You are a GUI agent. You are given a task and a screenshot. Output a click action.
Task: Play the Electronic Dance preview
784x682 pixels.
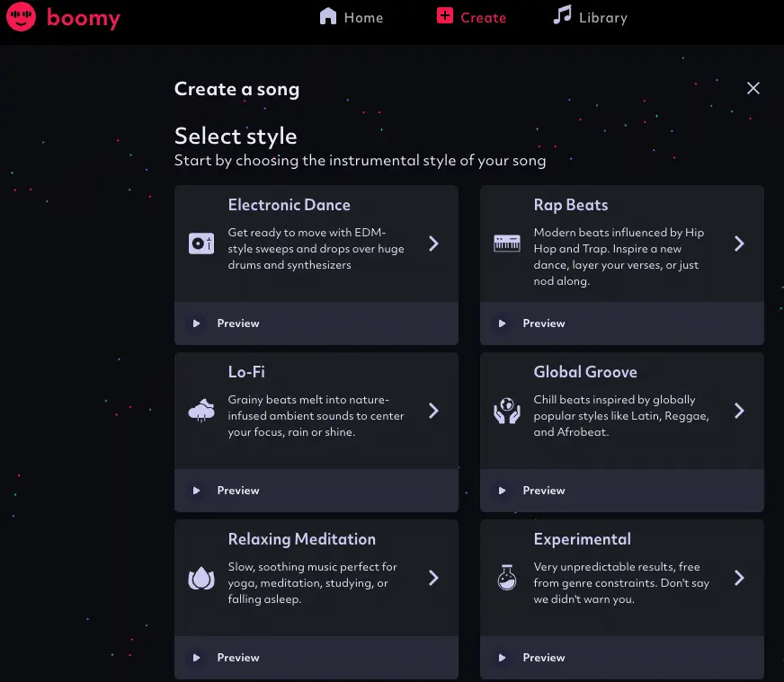[x=197, y=323]
